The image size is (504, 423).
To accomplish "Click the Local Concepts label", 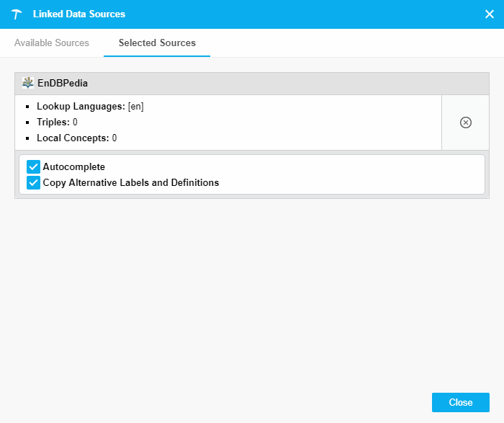I will click(73, 138).
